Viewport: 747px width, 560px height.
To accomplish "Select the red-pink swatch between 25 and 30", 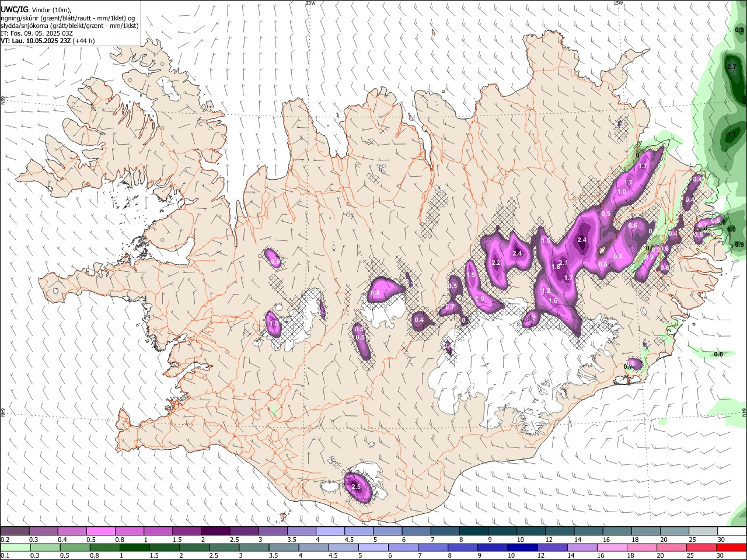I will click(700, 547).
